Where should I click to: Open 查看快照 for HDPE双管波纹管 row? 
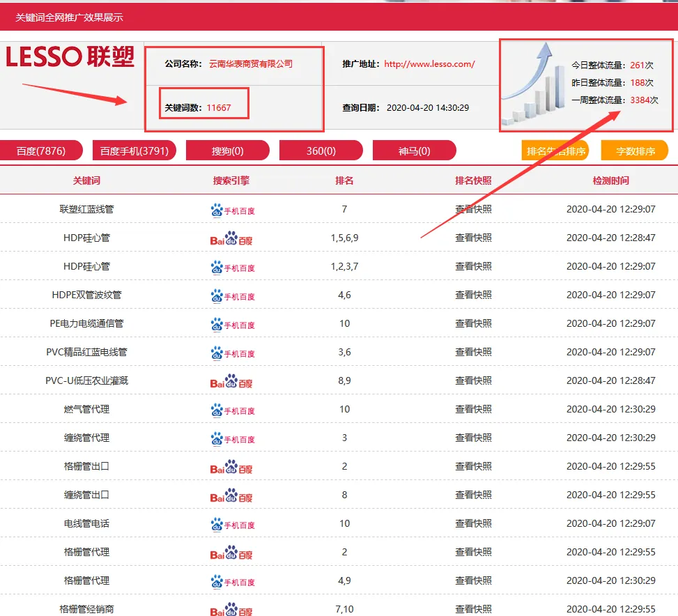(x=473, y=295)
